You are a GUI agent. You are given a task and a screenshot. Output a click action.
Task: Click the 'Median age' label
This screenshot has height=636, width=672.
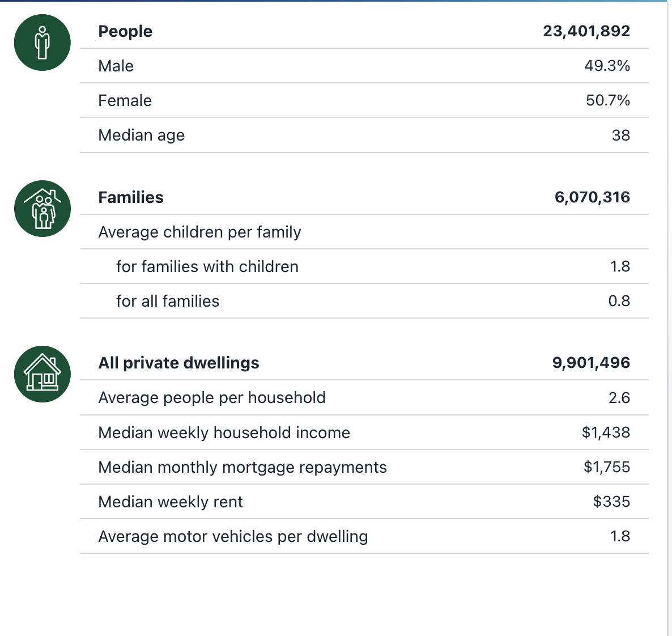[142, 135]
